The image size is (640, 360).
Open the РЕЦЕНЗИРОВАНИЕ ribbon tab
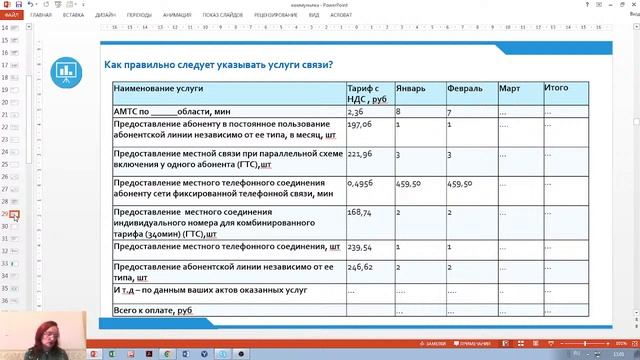276,15
